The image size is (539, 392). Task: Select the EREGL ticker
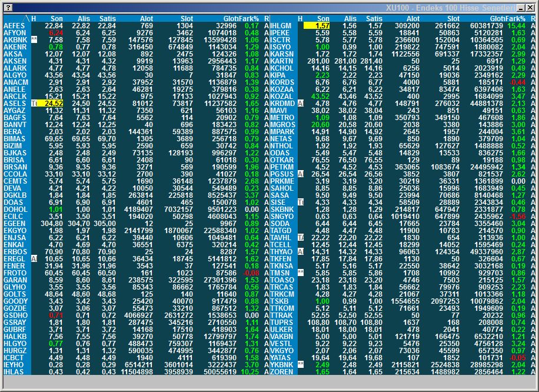click(15, 258)
